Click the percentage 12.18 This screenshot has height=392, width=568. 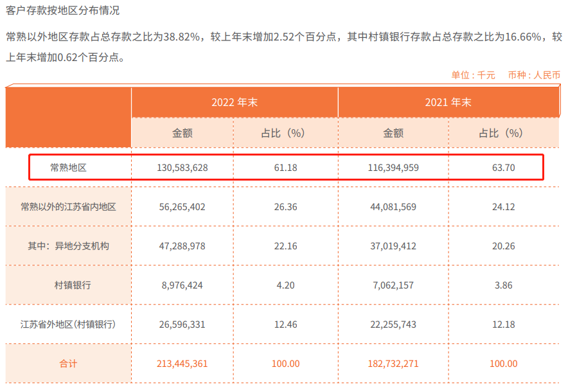click(503, 325)
